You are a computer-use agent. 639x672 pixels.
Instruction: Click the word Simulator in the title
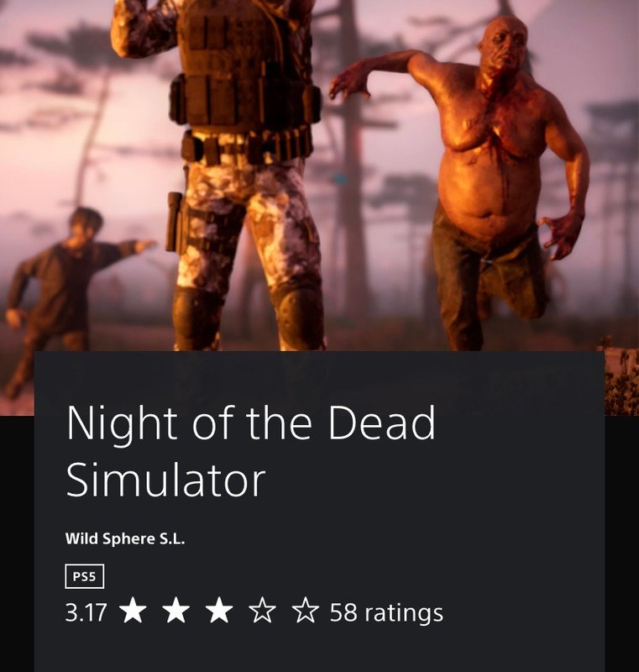coord(165,480)
